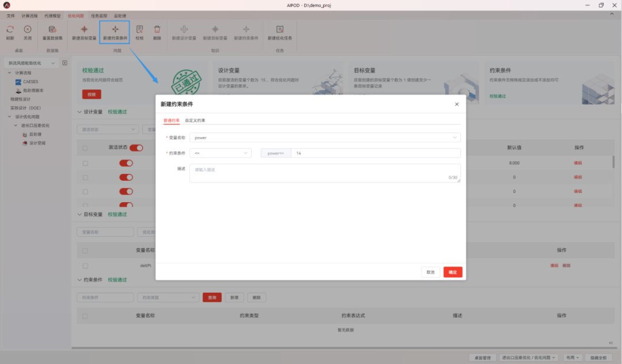Open the constraint operator <= dropdown
The width and height of the screenshot is (622, 364).
click(x=221, y=153)
